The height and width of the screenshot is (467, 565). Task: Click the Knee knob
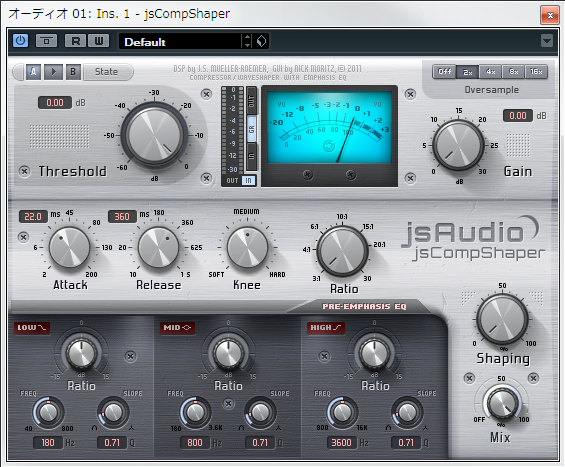tap(247, 247)
